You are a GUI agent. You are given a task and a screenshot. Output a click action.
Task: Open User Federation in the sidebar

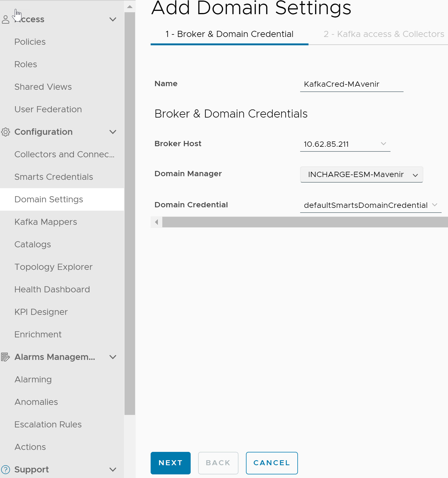click(x=48, y=109)
